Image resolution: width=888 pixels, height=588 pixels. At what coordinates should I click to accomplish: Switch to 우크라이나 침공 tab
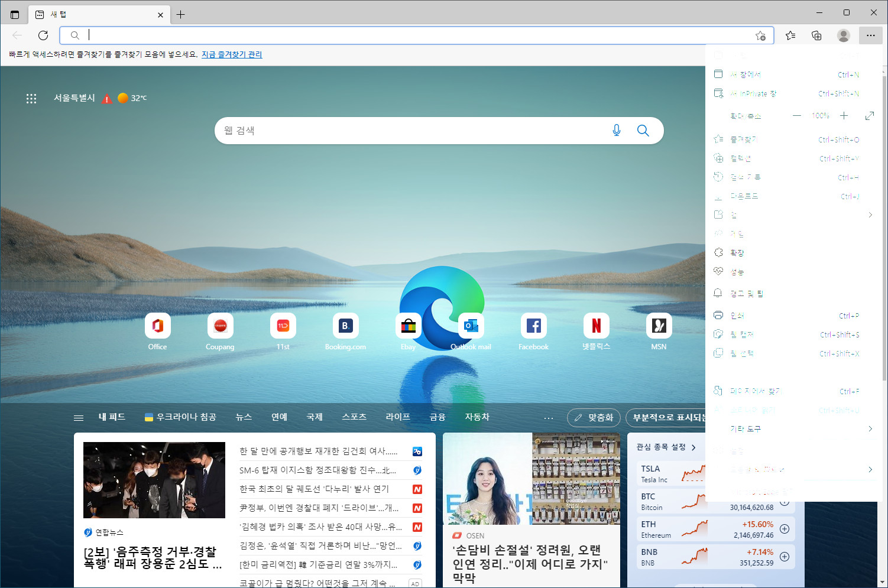coord(180,417)
